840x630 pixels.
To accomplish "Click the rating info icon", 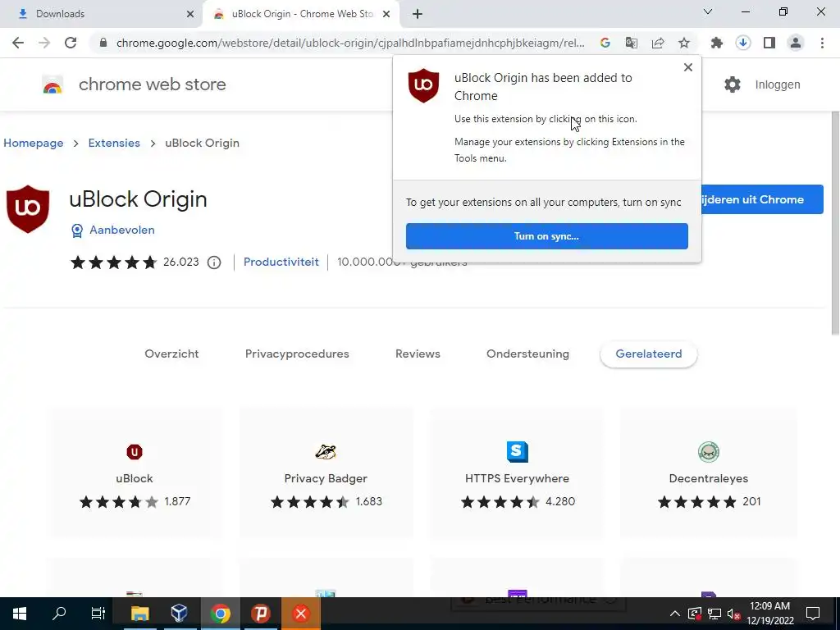I will [x=214, y=262].
